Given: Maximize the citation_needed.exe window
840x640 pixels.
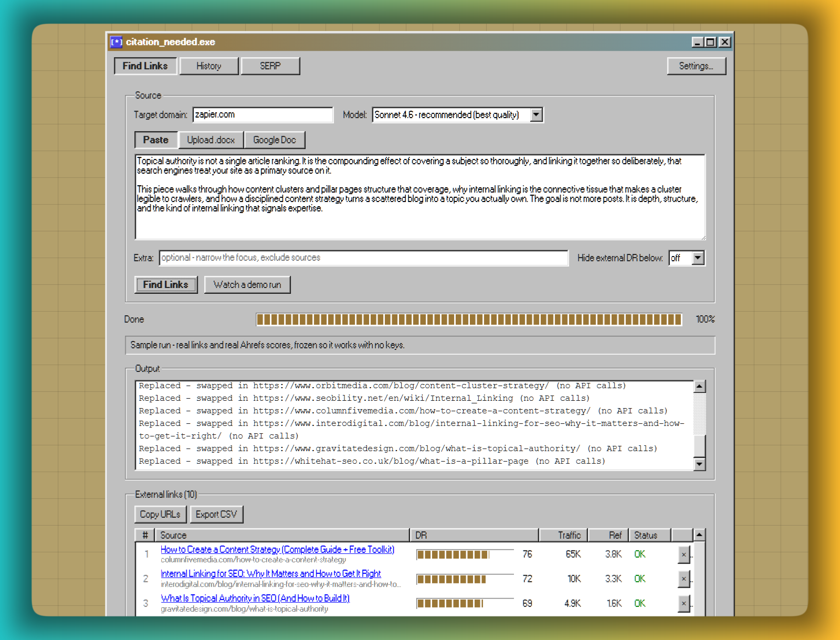Looking at the screenshot, I should coord(710,42).
